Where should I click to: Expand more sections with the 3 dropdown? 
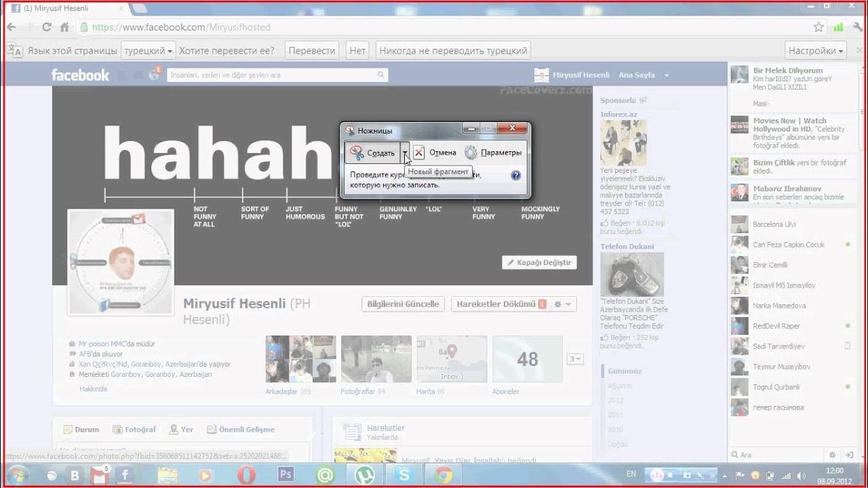[x=575, y=359]
